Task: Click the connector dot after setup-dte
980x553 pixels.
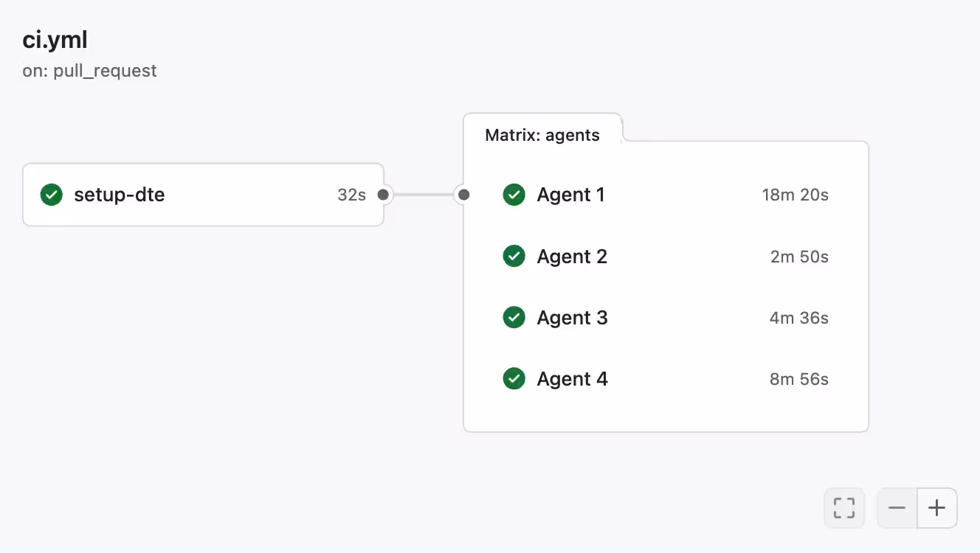Action: pos(382,195)
